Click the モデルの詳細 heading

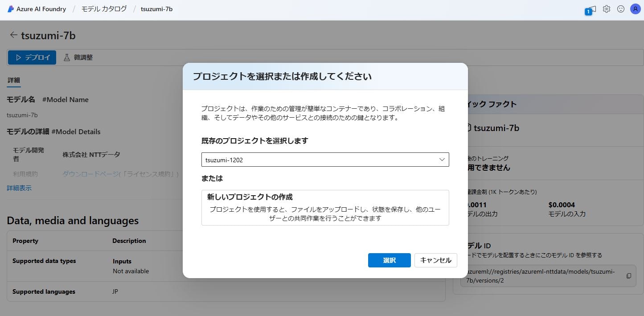click(28, 131)
